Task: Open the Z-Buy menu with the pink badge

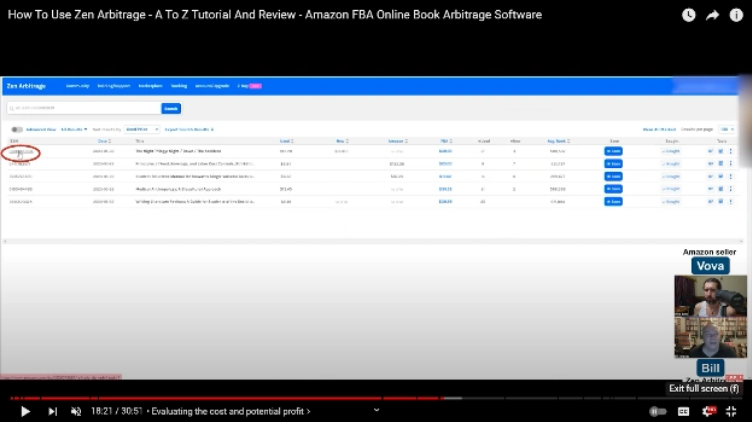Action: point(249,86)
